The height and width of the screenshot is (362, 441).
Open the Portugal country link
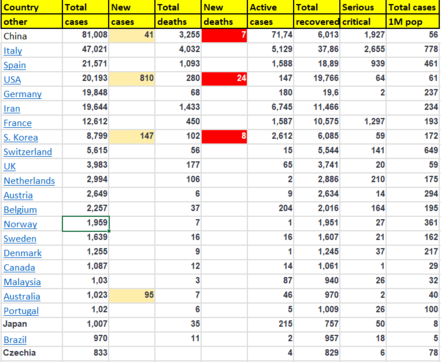click(21, 311)
